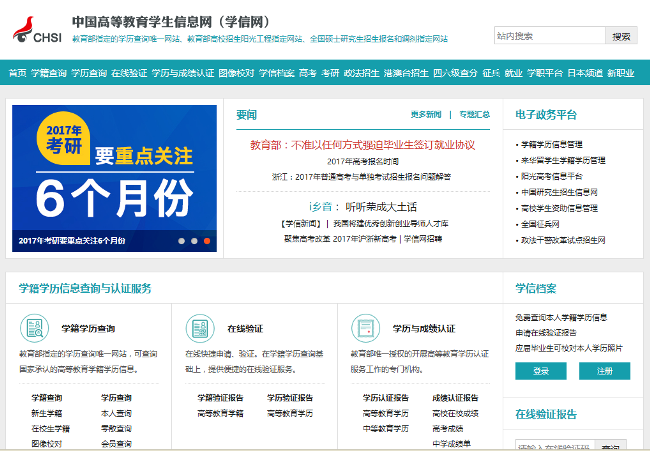Image resolution: width=650 pixels, height=451 pixels.
Task: Open the 首页 navigation item
Action: [17, 73]
